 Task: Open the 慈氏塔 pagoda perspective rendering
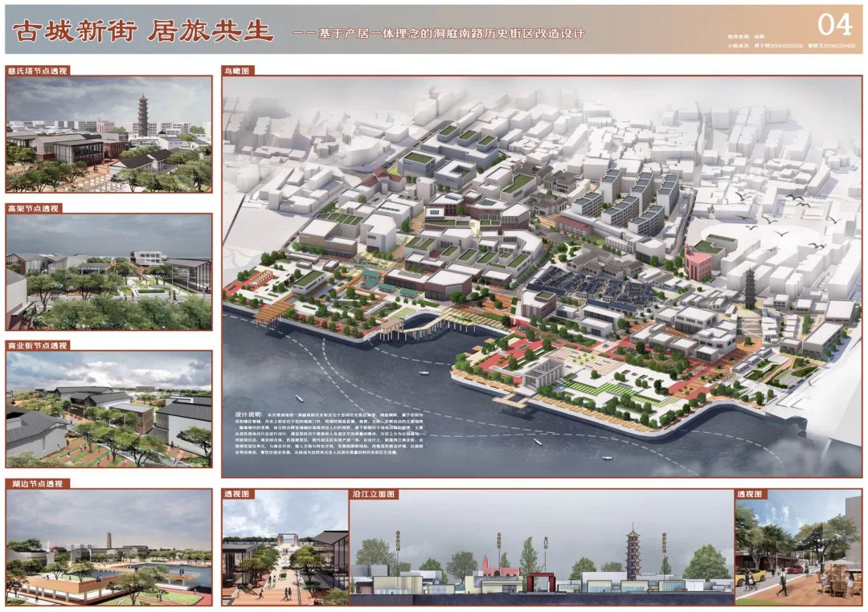[108, 133]
